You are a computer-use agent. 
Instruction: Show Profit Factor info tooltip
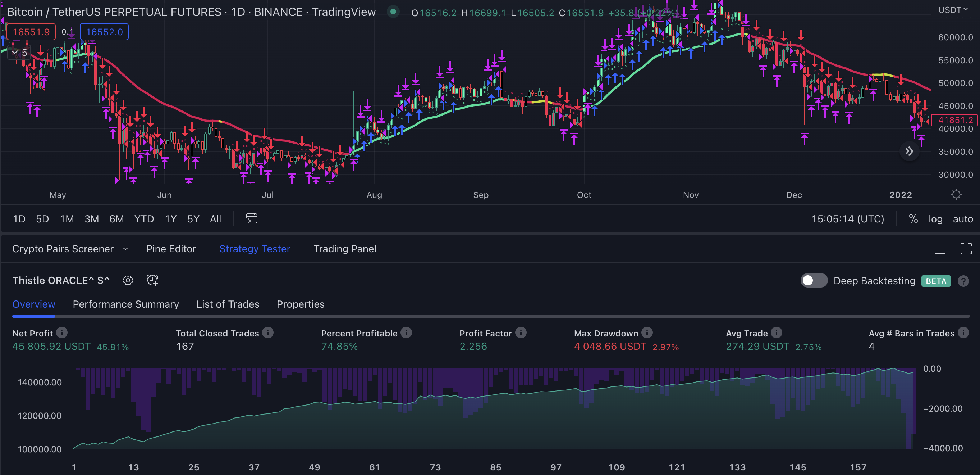point(521,332)
